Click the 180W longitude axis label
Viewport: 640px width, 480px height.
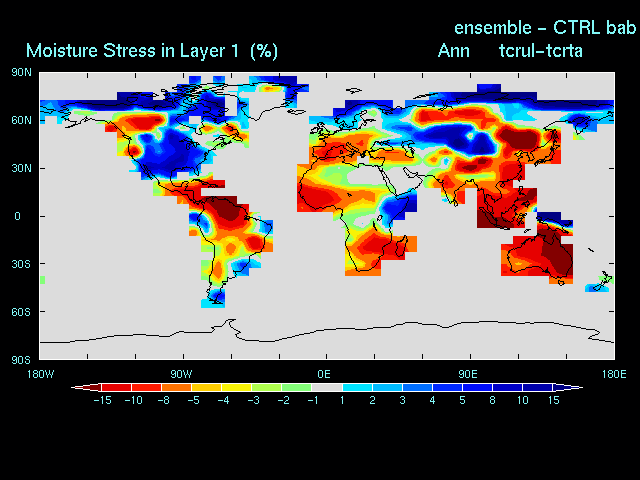tap(39, 374)
